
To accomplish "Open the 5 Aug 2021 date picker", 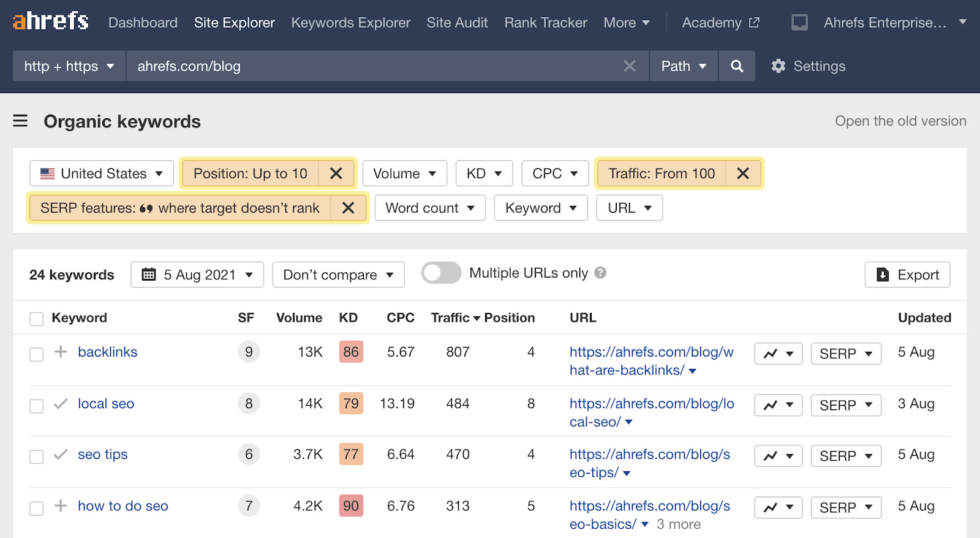I will pyautogui.click(x=197, y=275).
